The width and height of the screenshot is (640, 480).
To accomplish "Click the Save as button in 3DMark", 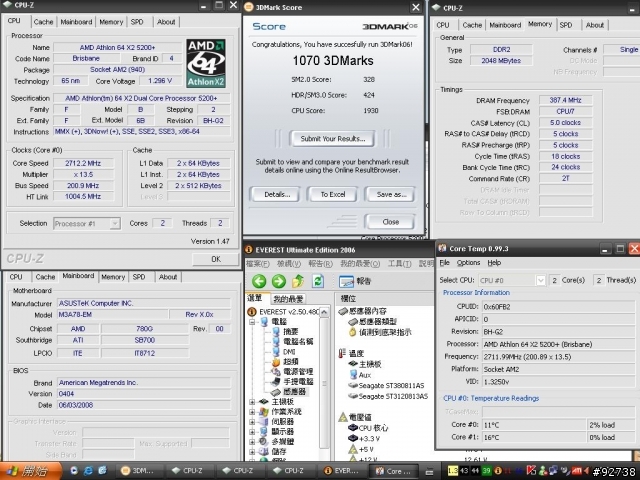I will pyautogui.click(x=391, y=194).
